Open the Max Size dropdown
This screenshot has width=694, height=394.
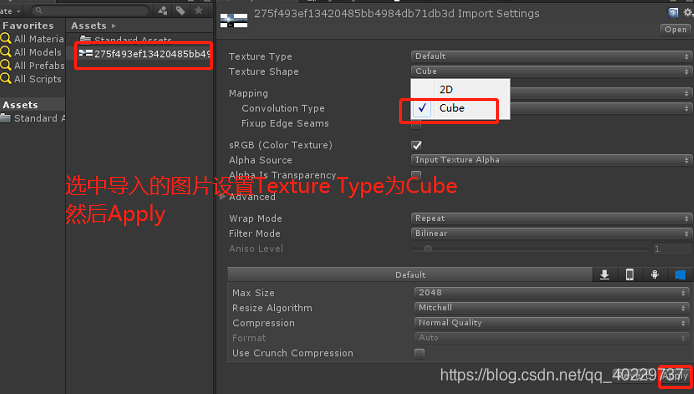coord(551,293)
